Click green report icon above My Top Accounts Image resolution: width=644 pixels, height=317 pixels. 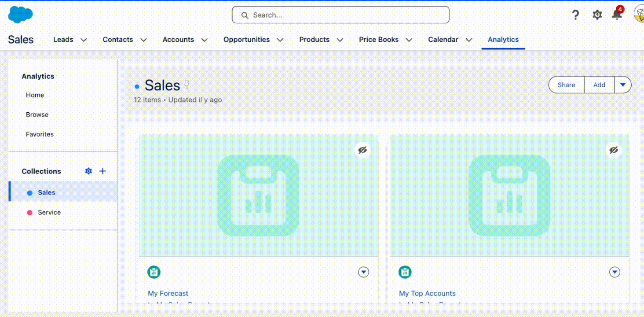pyautogui.click(x=405, y=272)
